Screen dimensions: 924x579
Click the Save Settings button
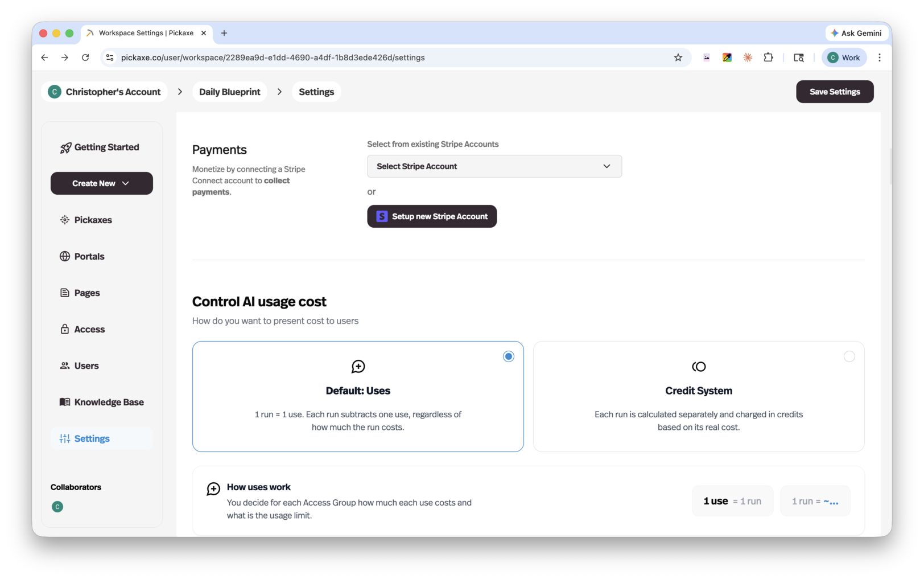834,91
